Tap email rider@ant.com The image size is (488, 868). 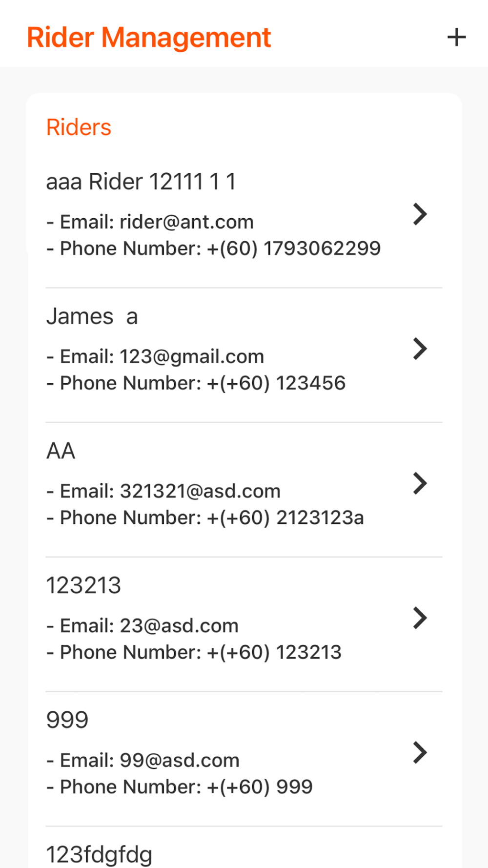(x=186, y=222)
